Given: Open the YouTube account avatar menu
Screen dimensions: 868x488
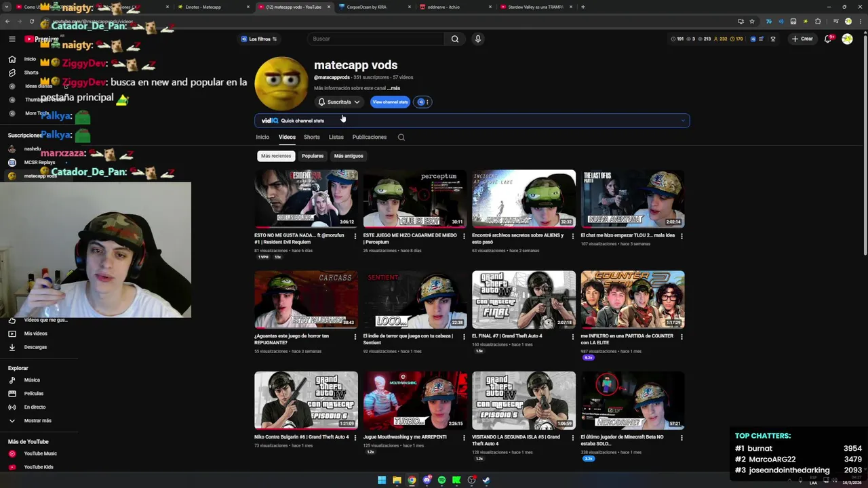Looking at the screenshot, I should tap(847, 39).
